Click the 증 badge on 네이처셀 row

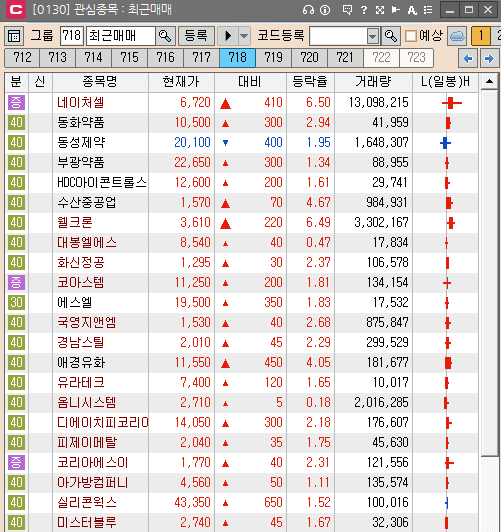coord(16,102)
